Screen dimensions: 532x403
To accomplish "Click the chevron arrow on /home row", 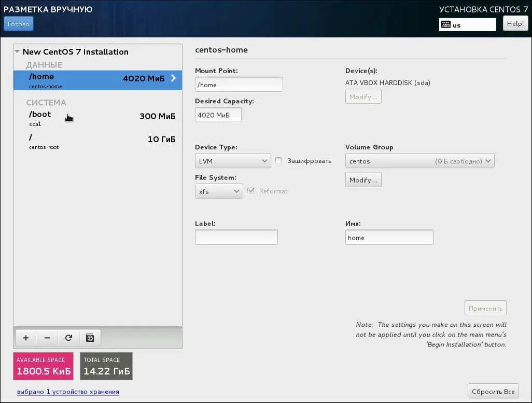I will [x=173, y=78].
